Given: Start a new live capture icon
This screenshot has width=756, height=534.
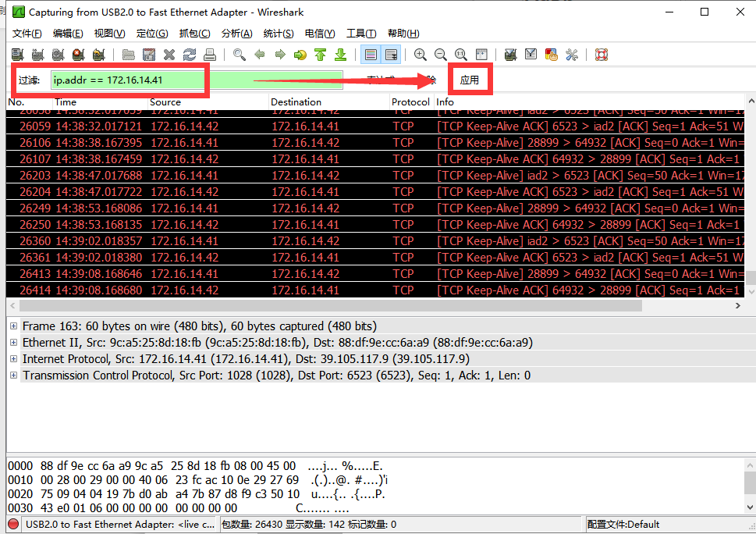Looking at the screenshot, I should (59, 55).
